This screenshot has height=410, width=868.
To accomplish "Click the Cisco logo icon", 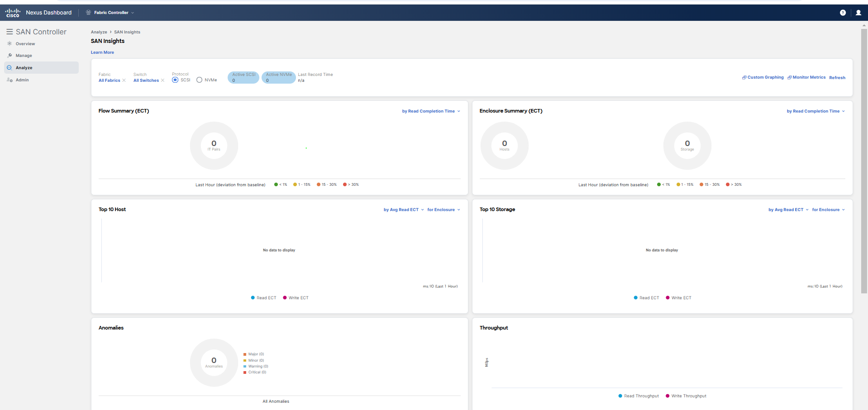I will pyautogui.click(x=13, y=13).
